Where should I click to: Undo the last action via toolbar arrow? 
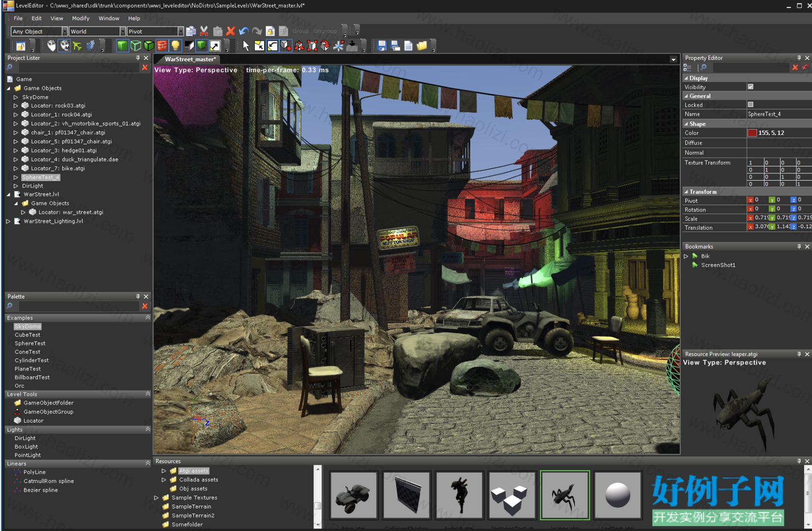click(244, 31)
